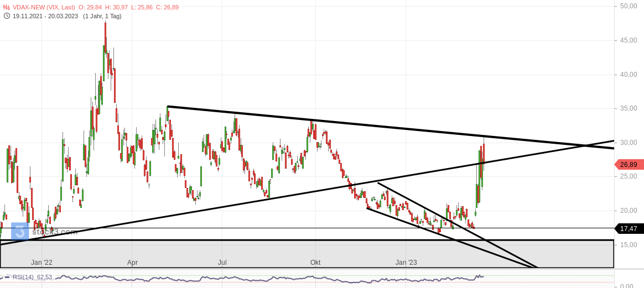Click the 20,00 price axis label
644x288 pixels.
pos(629,211)
